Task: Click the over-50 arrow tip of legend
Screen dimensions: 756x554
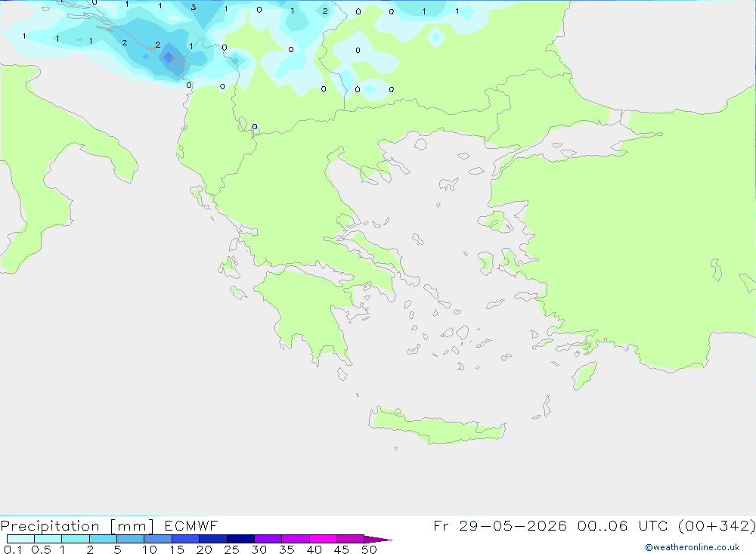Action: click(378, 540)
